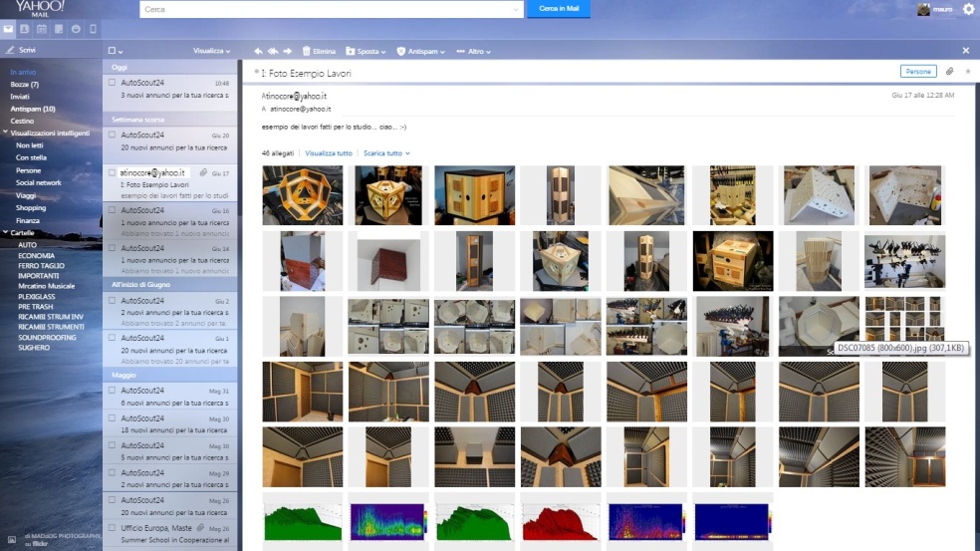Viewport: 980px width, 551px height.
Task: Click the Forward arrow icon
Action: click(288, 51)
